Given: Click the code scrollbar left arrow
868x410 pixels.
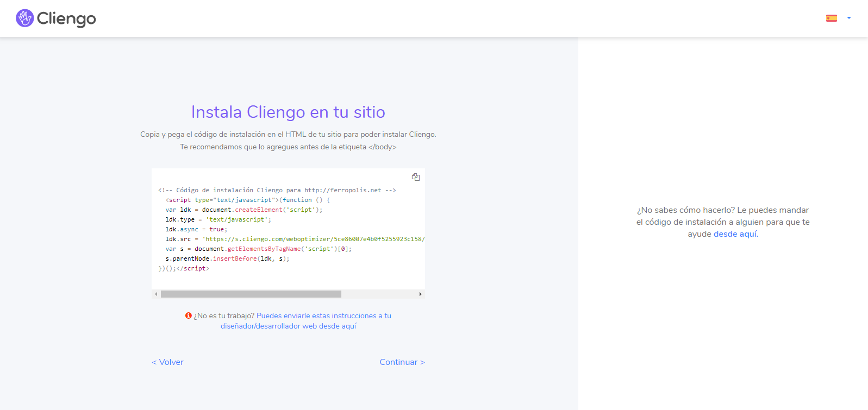Looking at the screenshot, I should point(156,294).
